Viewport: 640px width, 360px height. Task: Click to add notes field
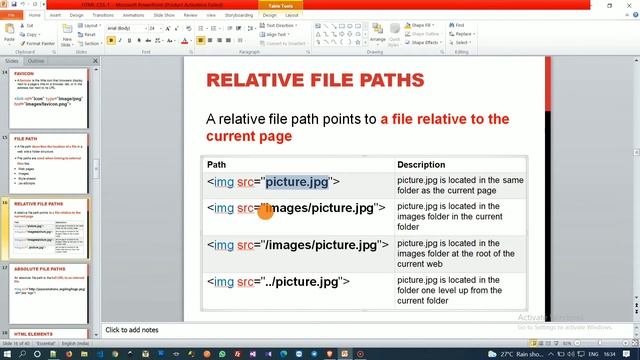[x=367, y=330]
